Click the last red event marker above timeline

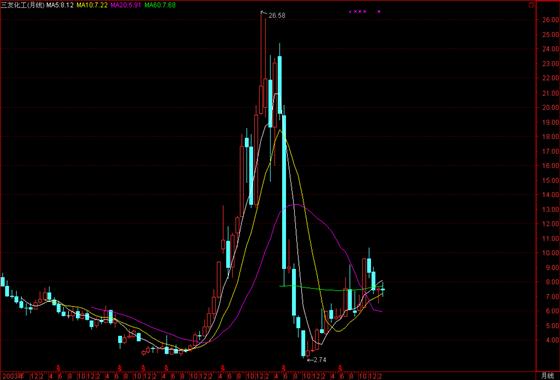(341, 367)
